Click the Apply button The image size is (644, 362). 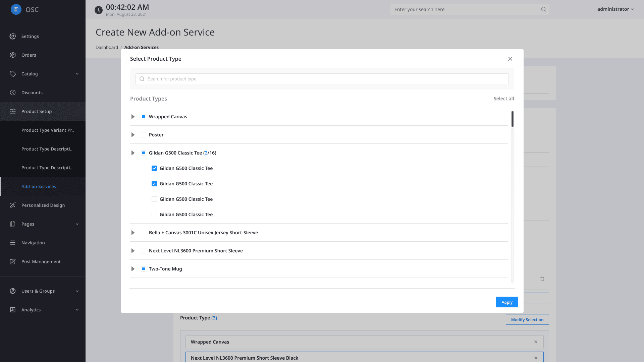(x=507, y=302)
